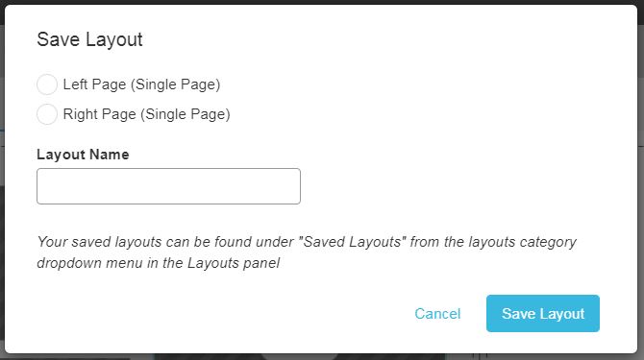Cancel the Save Layout dialog
Screen dimensions: 644x360
click(437, 314)
